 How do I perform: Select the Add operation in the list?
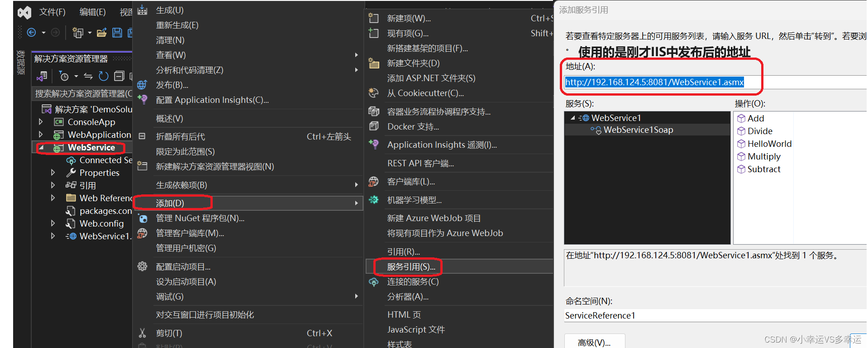click(755, 118)
